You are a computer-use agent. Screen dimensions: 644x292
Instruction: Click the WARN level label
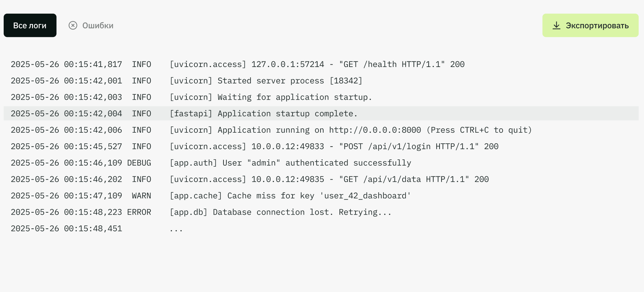click(x=141, y=196)
